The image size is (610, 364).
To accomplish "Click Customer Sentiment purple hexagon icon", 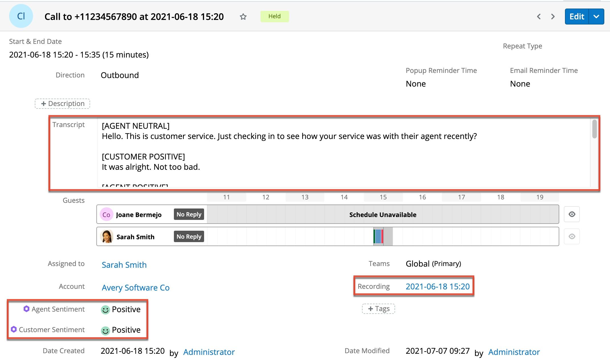I will pyautogui.click(x=14, y=330).
